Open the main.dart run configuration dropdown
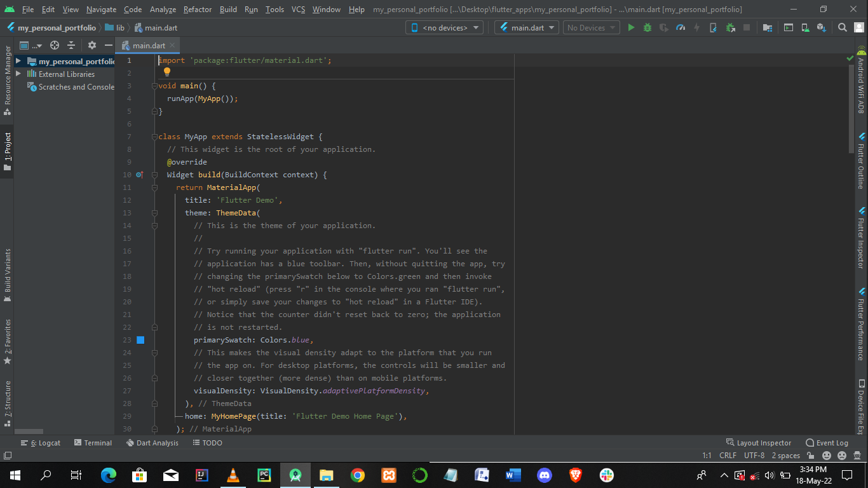The height and width of the screenshot is (488, 868). coord(527,27)
